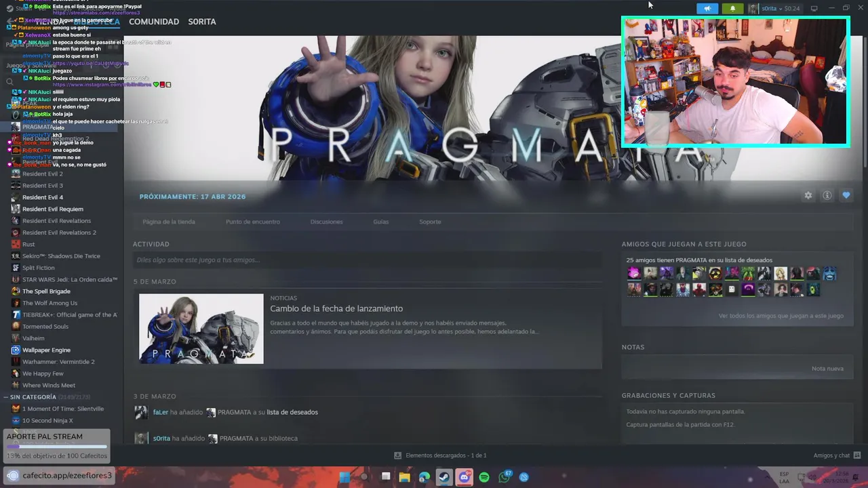Open the Discusiones tab
This screenshot has height=488, width=868.
[x=327, y=222]
